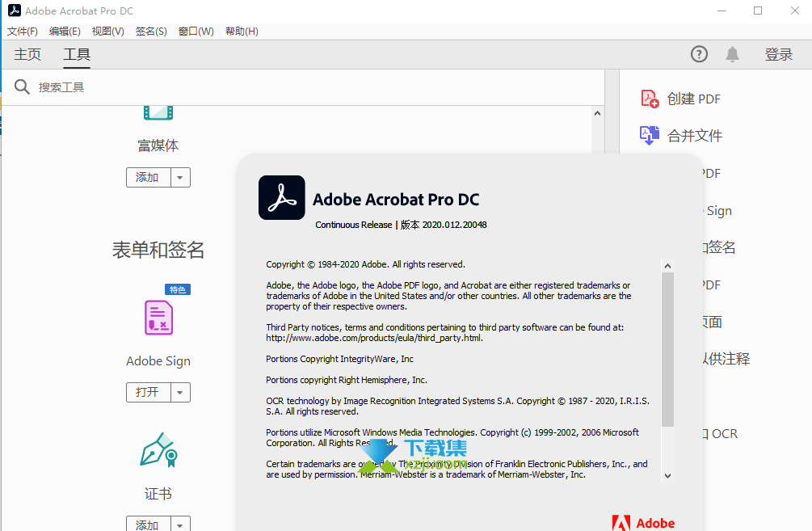
Task: Click the 登录 sign-in button
Action: 778,54
